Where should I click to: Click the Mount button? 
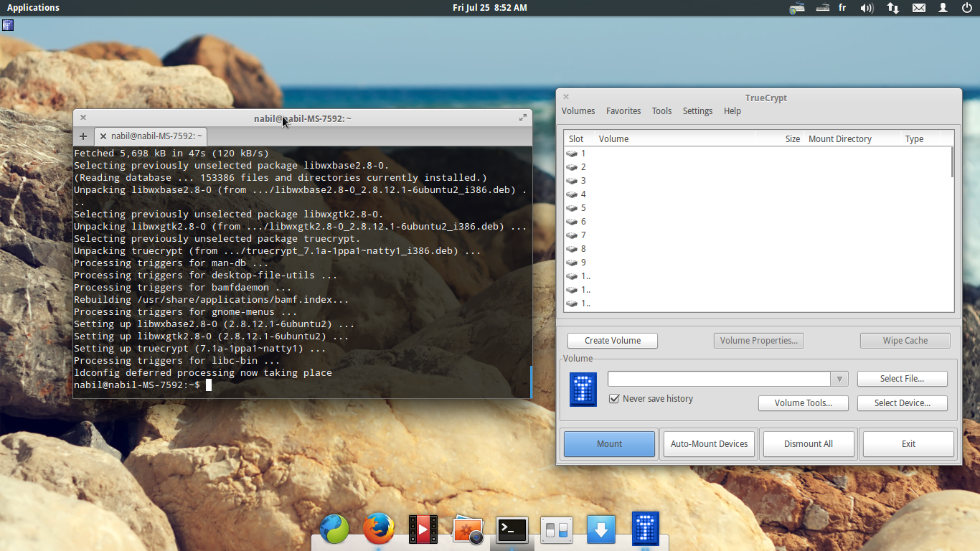coord(610,444)
